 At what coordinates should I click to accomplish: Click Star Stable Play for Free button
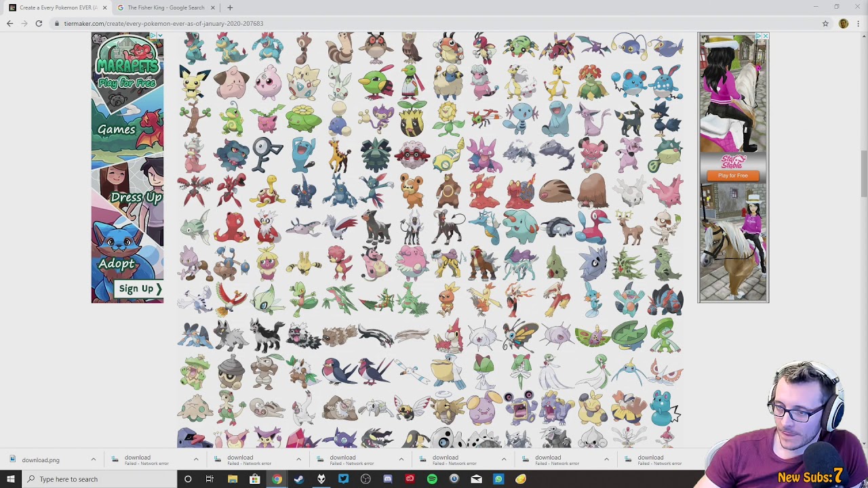(x=733, y=176)
